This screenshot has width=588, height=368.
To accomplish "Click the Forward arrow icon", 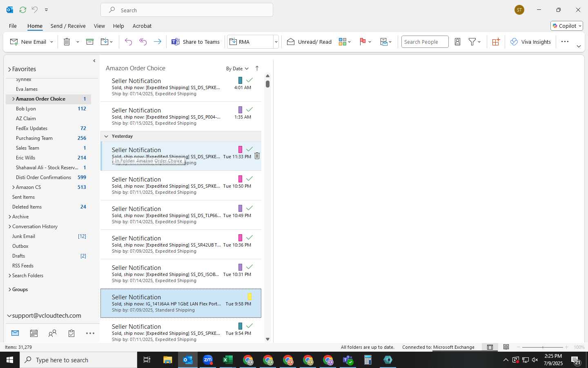I will (x=157, y=42).
